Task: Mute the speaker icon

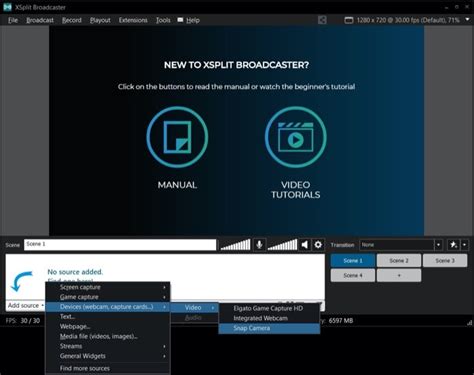Action: click(305, 245)
